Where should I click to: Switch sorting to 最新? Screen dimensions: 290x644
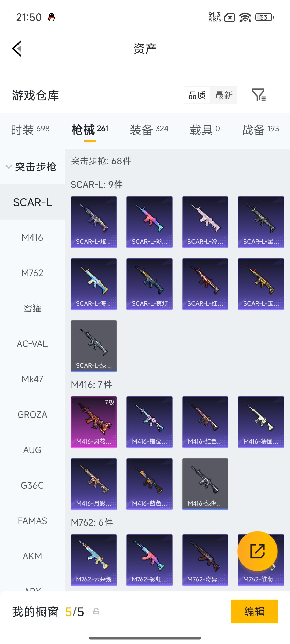pyautogui.click(x=224, y=95)
